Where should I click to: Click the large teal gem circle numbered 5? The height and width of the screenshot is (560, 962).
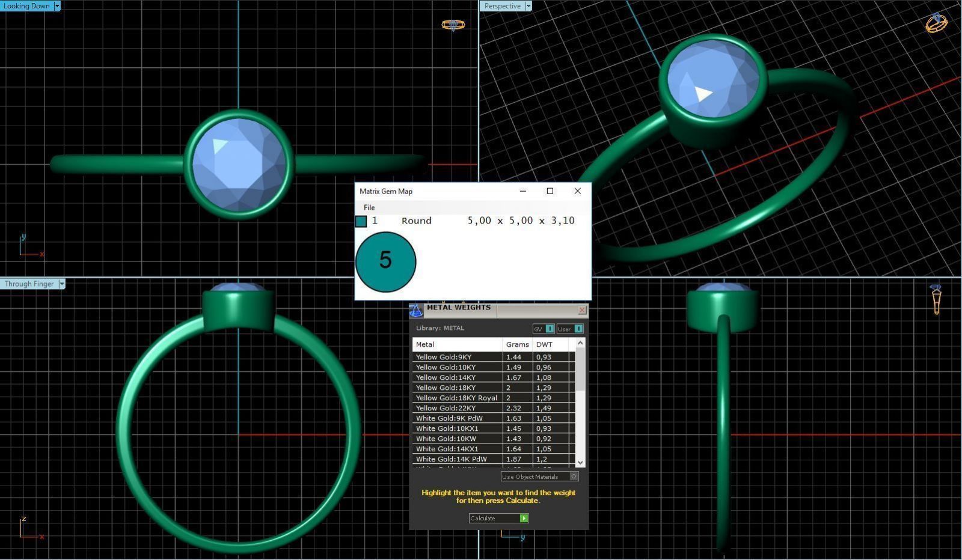tap(385, 261)
